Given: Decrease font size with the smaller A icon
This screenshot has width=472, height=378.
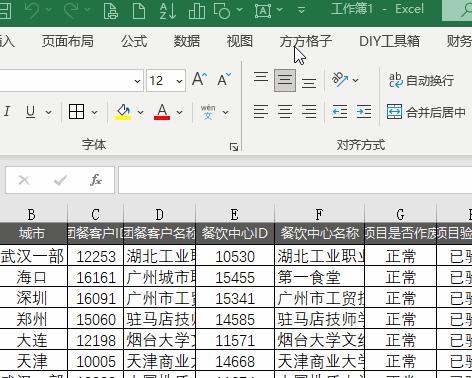Looking at the screenshot, I should 224,79.
